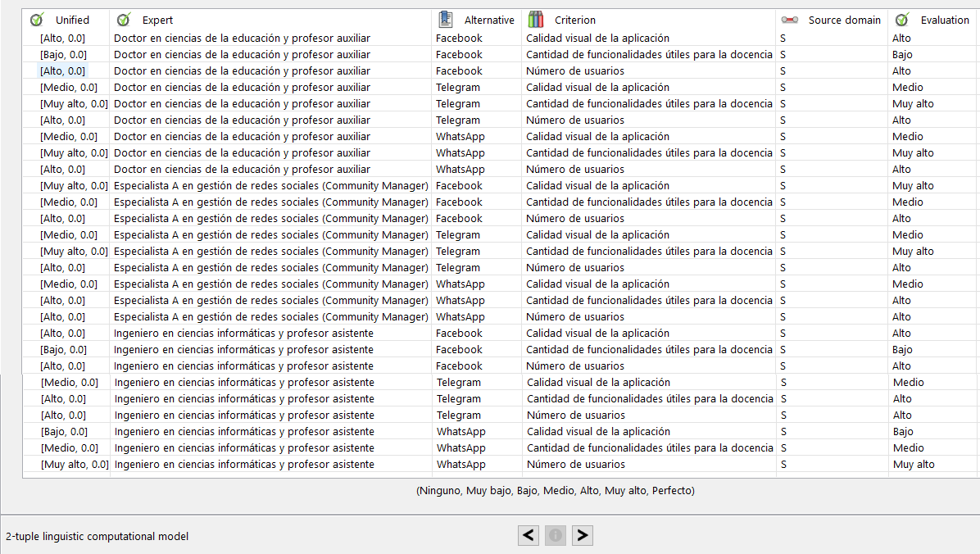Select the first row with Doctor expert, Facebook
The image size is (980, 554).
point(242,38)
